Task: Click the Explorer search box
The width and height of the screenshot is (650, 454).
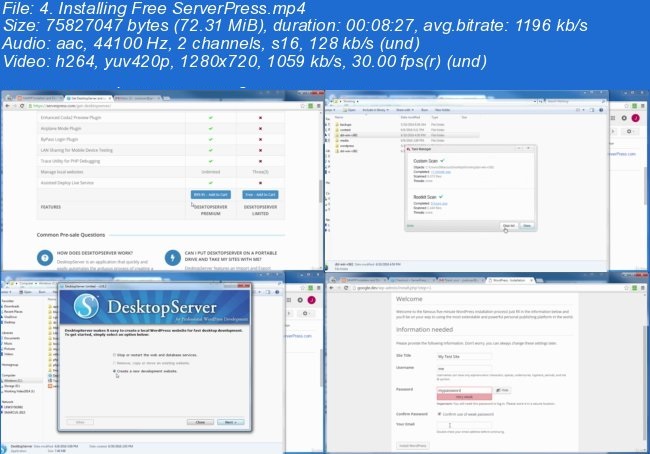Action: [575, 101]
